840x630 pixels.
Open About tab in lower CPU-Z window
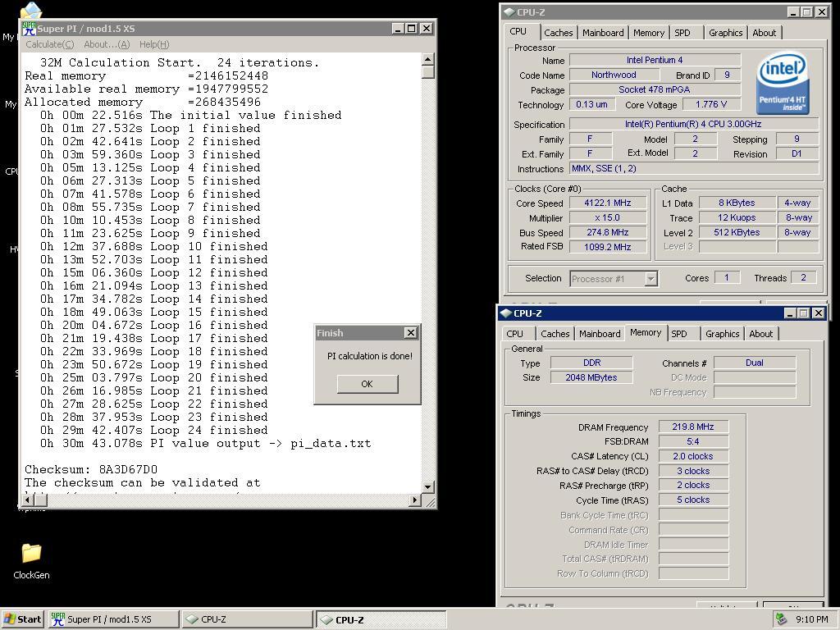tap(760, 334)
